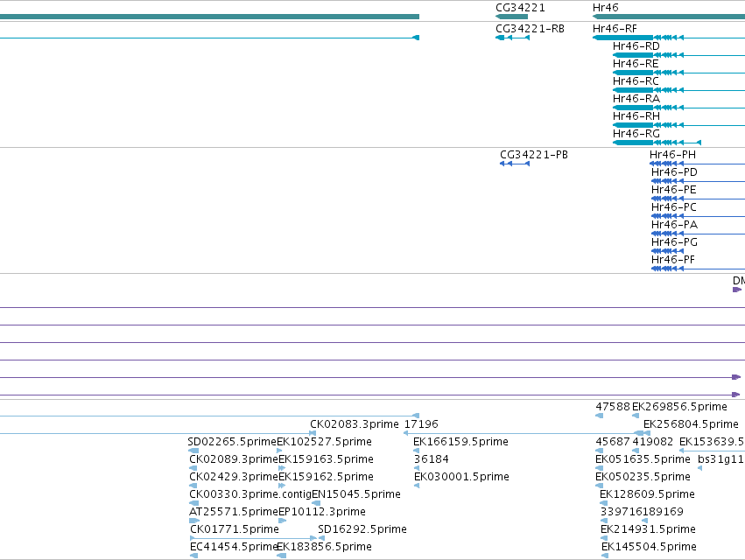Click the CG34221-RB transcript glyph
745x560 pixels.
coord(512,38)
